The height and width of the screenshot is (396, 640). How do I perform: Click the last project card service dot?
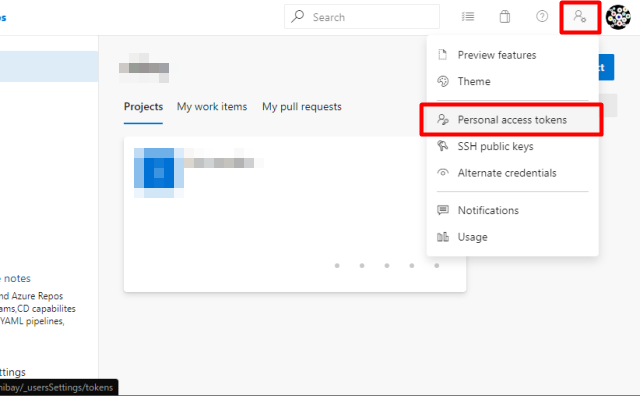tap(437, 266)
